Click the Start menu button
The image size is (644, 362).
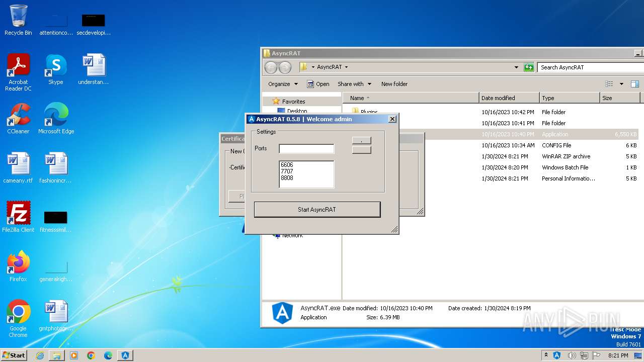14,355
